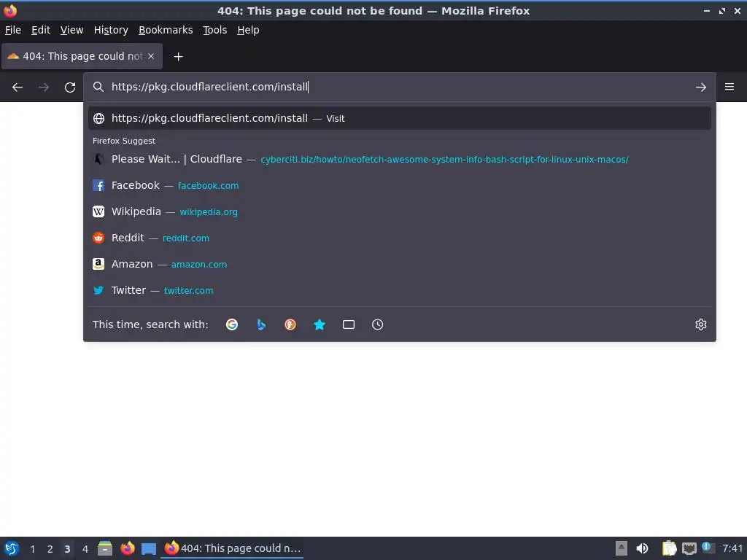
Task: Click the Wikipedia favicon in suggestions
Action: click(98, 212)
